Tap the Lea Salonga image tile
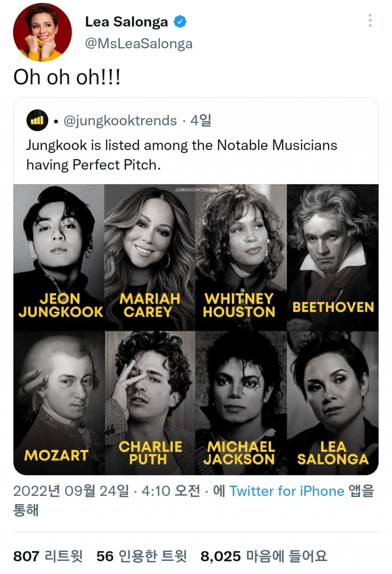This screenshot has height=574, width=392. point(333,402)
